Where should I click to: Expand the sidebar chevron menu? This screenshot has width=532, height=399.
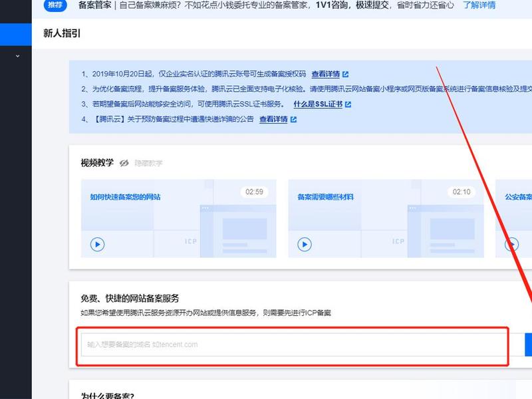tap(18, 56)
